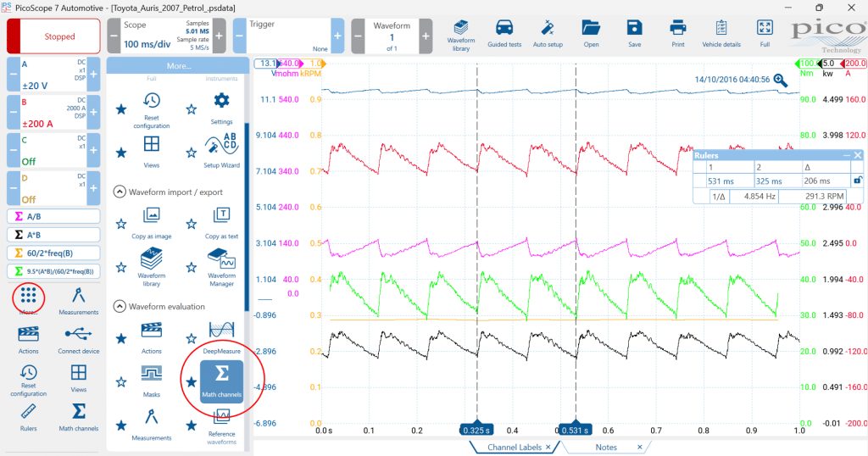Expand Trigger options with plus button
The width and height of the screenshot is (868, 456).
click(337, 36)
